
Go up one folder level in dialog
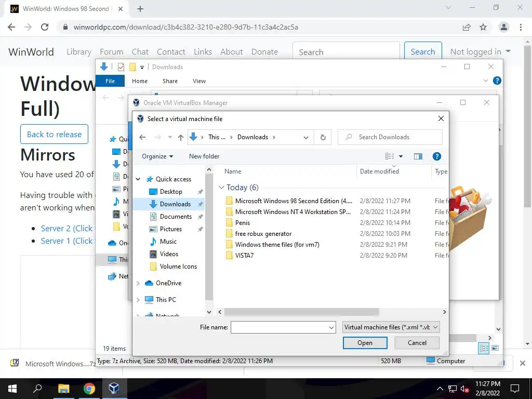(x=180, y=137)
